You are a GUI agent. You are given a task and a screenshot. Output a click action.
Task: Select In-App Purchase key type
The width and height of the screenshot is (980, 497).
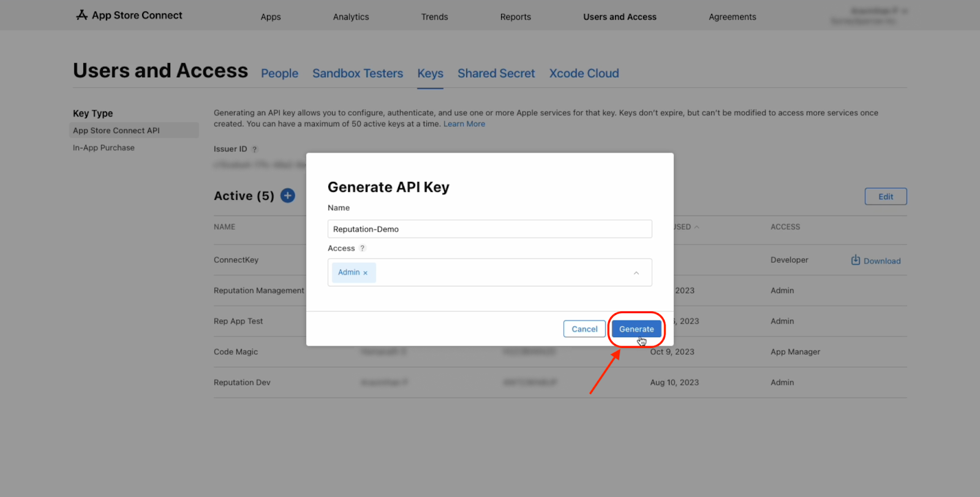[104, 148]
